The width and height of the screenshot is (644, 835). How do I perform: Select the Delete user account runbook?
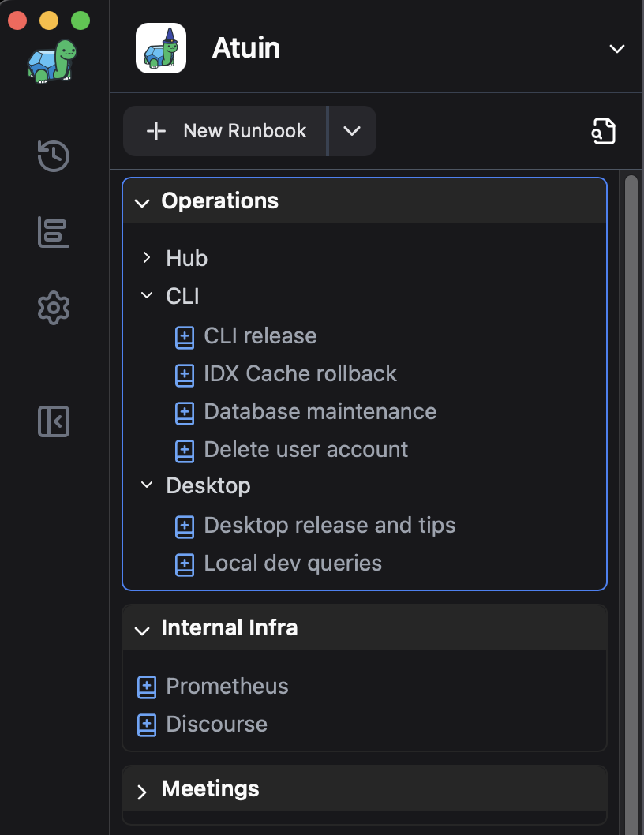305,450
